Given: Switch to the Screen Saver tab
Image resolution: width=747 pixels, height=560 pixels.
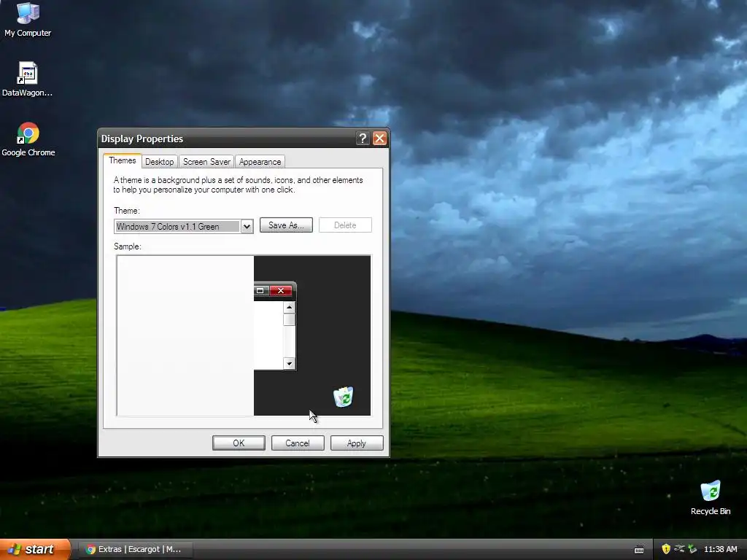Looking at the screenshot, I should pyautogui.click(x=206, y=162).
